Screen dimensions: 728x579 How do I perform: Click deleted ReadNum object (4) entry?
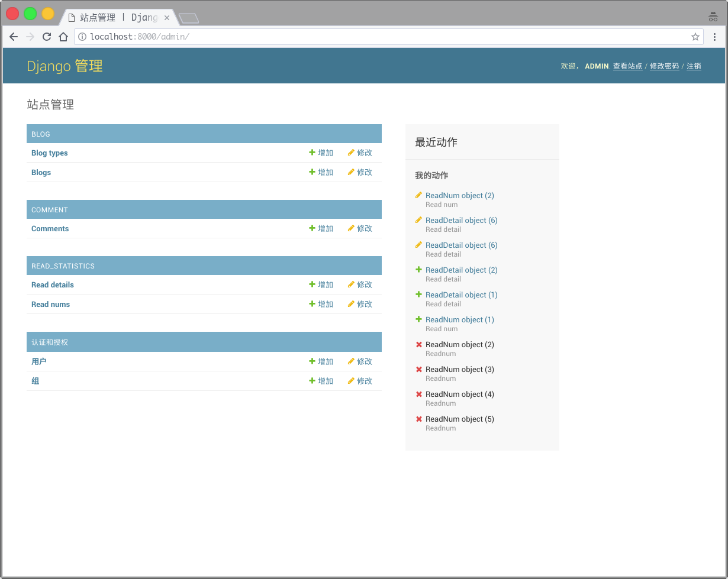pyautogui.click(x=460, y=394)
